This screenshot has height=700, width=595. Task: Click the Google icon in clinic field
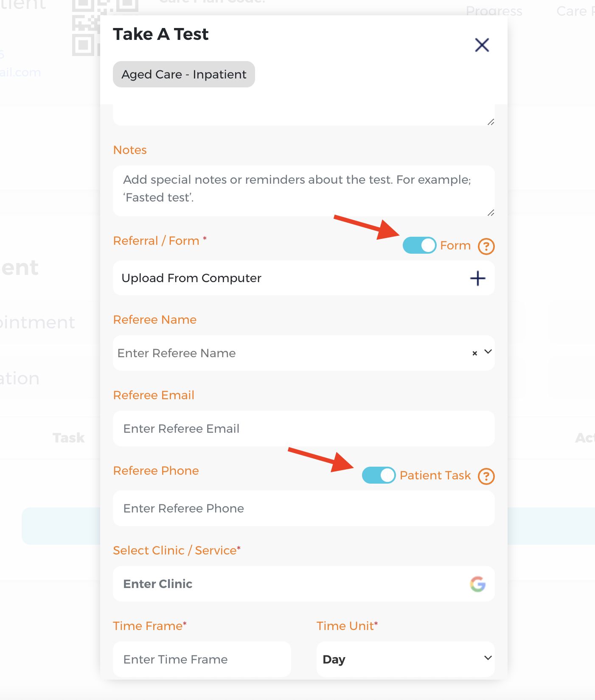(477, 584)
